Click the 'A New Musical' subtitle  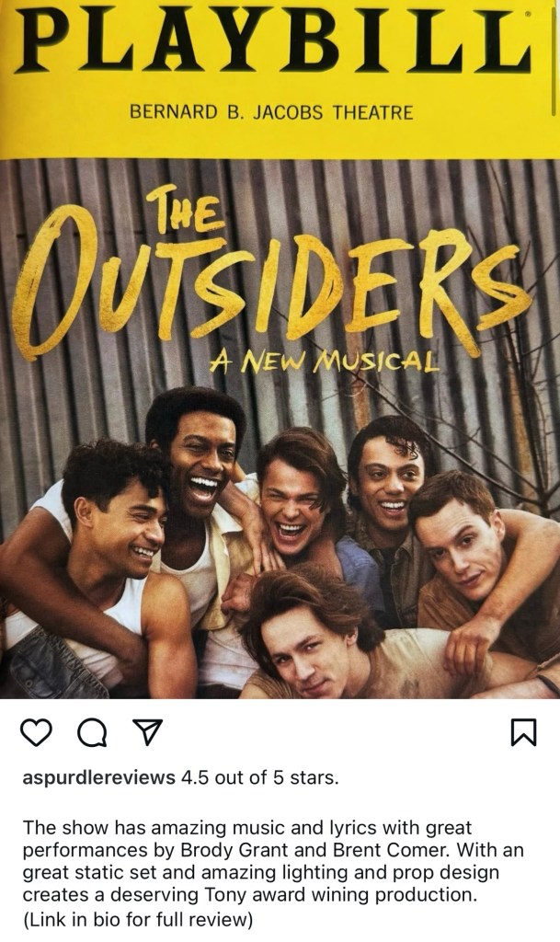[324, 361]
